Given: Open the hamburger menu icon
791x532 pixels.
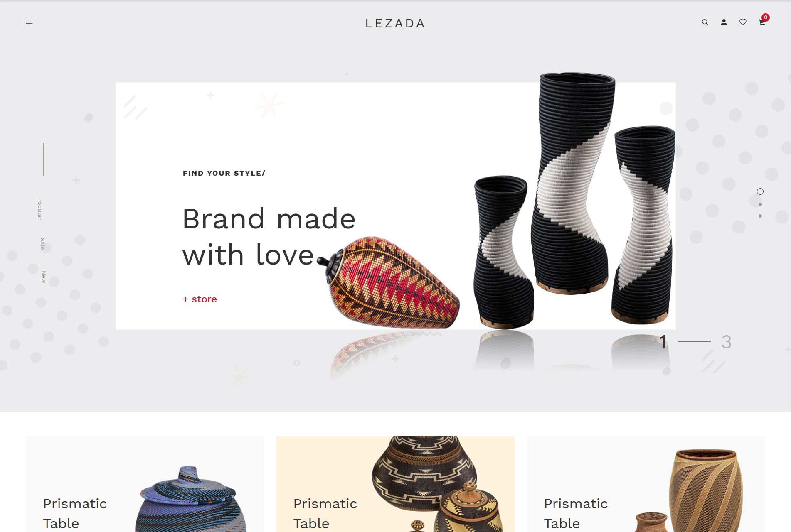Looking at the screenshot, I should (x=29, y=22).
